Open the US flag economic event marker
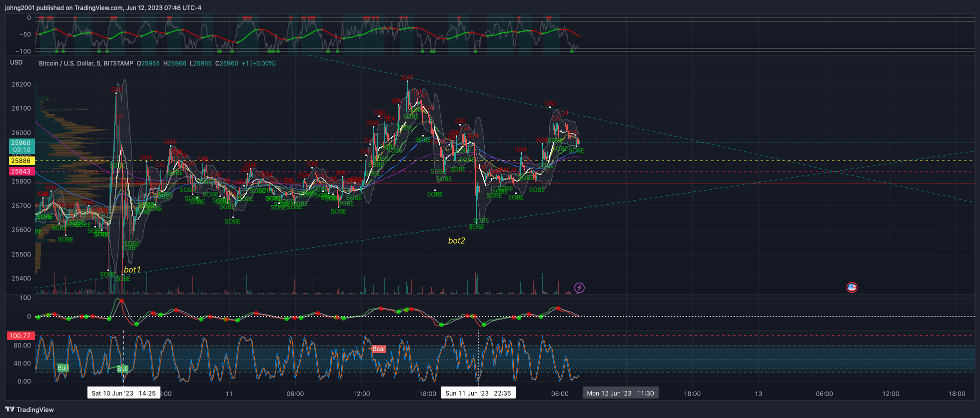This screenshot has width=980, height=418. click(x=852, y=287)
